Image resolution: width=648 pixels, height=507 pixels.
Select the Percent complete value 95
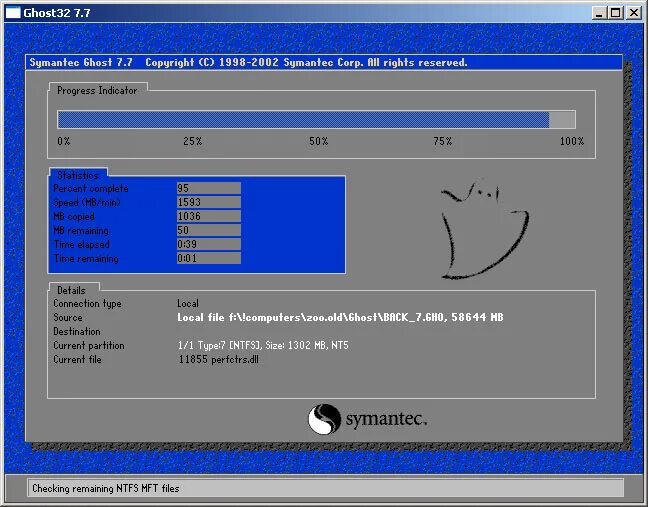pos(209,188)
